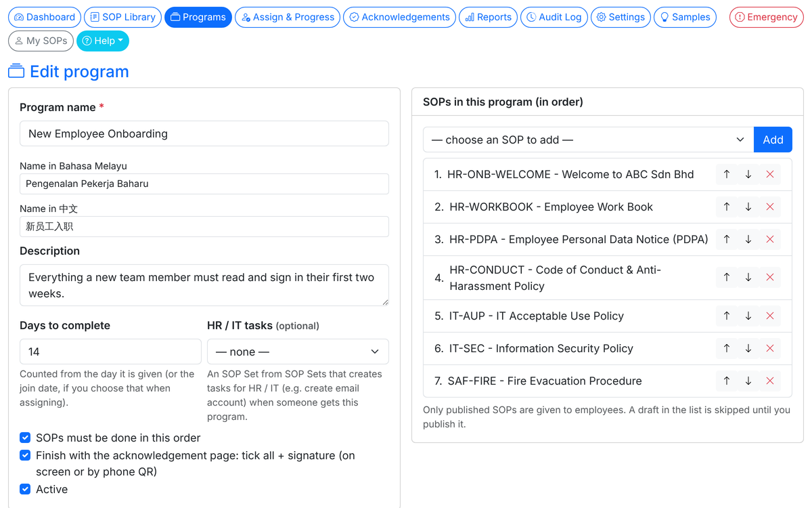Open the HR / IT tasks dropdown
This screenshot has width=812, height=508.
(x=298, y=352)
